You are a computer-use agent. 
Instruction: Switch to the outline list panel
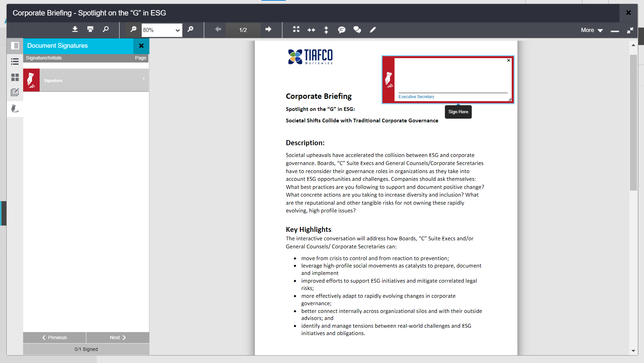click(x=15, y=62)
